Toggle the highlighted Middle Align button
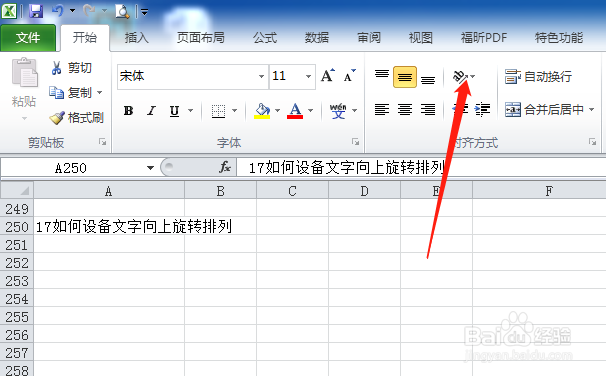606x376 pixels. 405,77
